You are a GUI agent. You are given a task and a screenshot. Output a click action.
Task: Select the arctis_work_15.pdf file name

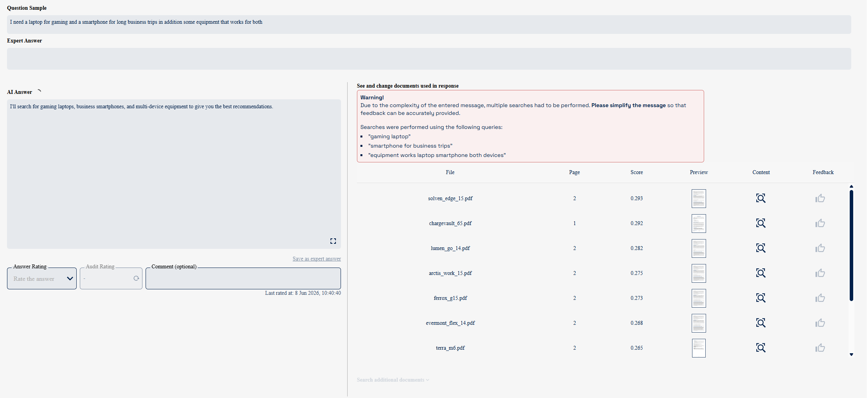click(x=450, y=273)
